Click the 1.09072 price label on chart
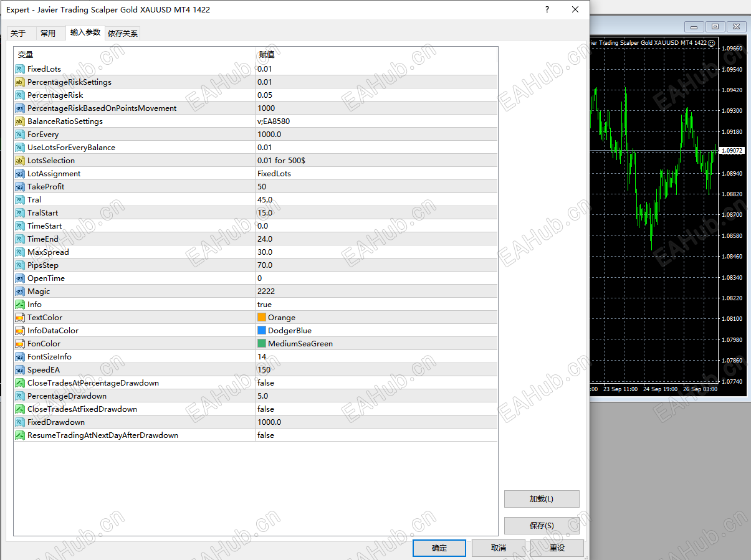Viewport: 751px width, 560px height. point(731,151)
